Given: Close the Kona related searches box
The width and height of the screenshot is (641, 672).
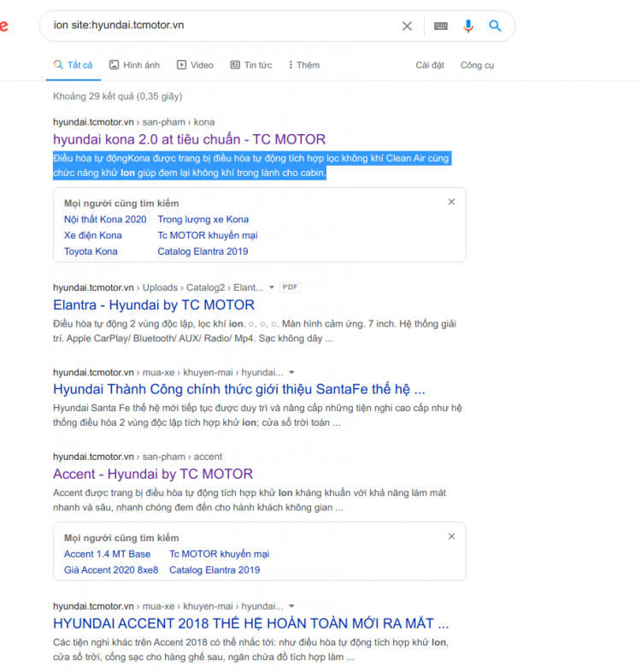Looking at the screenshot, I should pyautogui.click(x=451, y=202).
